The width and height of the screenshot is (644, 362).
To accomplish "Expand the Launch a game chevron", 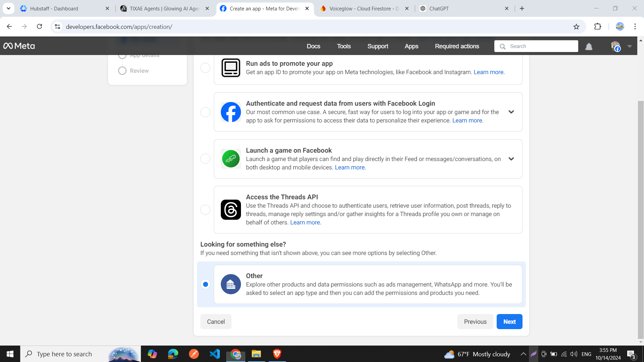I will (511, 159).
